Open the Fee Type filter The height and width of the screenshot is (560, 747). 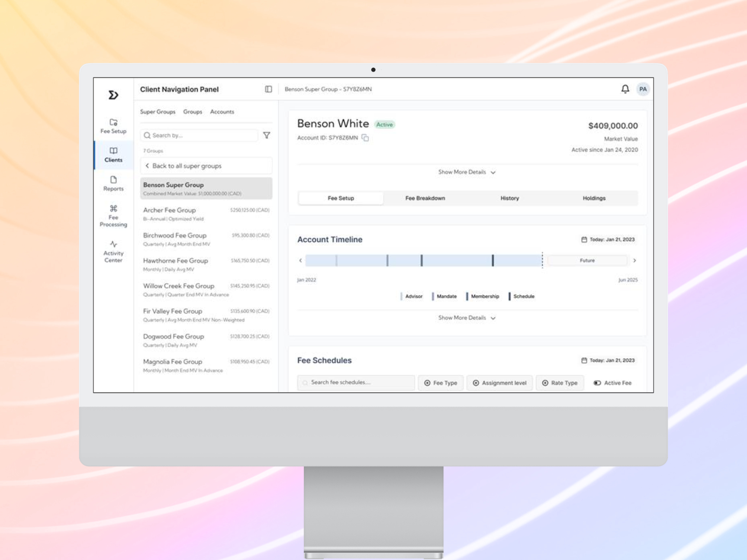click(x=440, y=383)
